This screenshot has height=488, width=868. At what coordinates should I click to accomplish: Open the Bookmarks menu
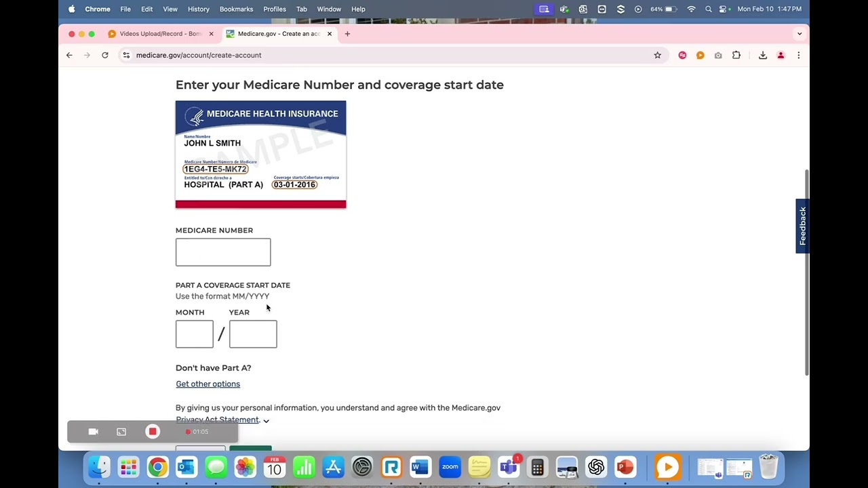pos(237,9)
